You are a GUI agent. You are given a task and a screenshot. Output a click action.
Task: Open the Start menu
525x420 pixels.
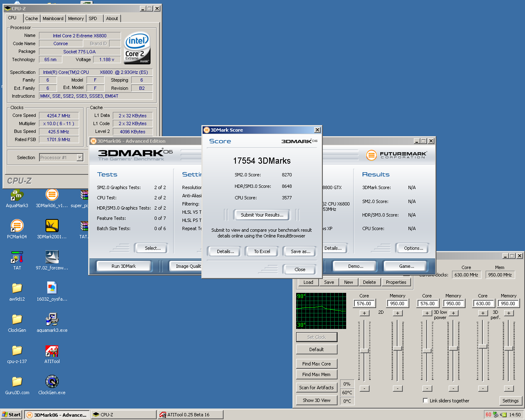[11, 415]
